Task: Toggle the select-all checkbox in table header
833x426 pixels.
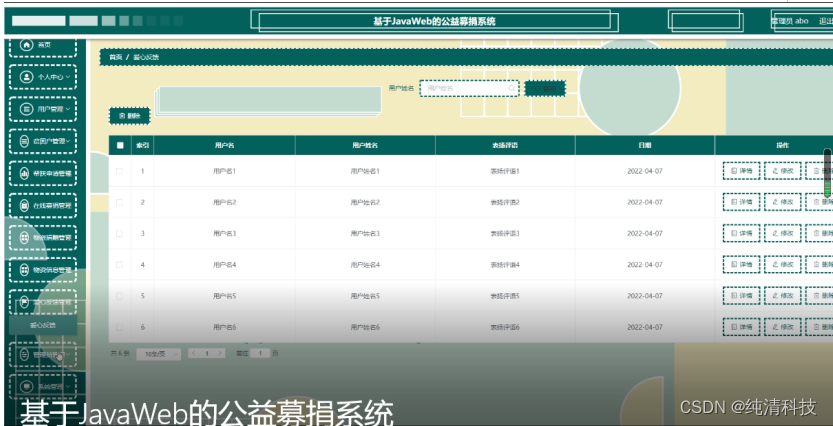Action: tap(120, 145)
